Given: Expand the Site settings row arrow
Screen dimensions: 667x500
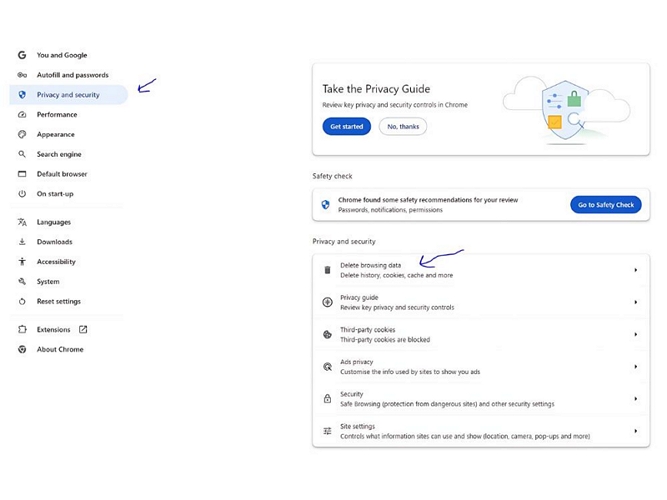Looking at the screenshot, I should [636, 431].
